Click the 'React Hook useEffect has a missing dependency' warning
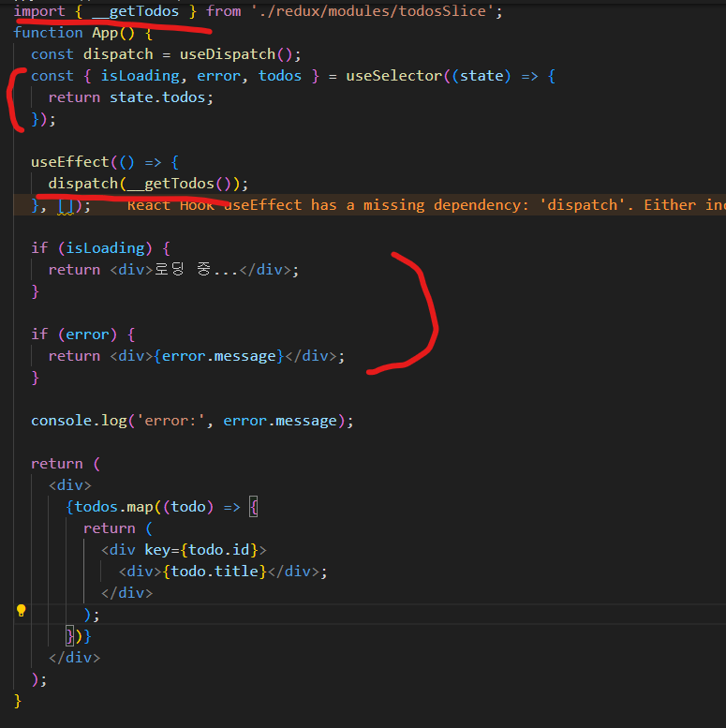 point(425,205)
